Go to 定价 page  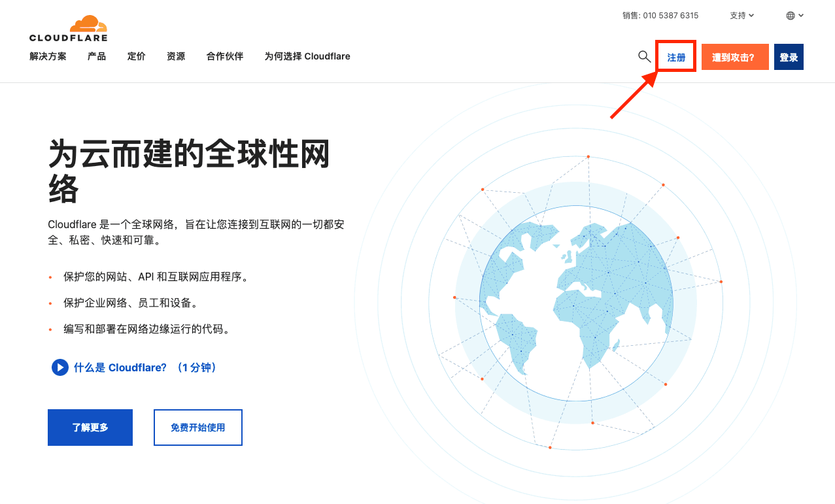point(136,56)
